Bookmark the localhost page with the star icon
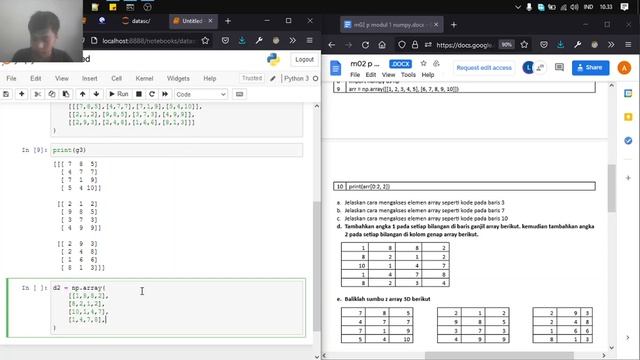 coord(205,40)
